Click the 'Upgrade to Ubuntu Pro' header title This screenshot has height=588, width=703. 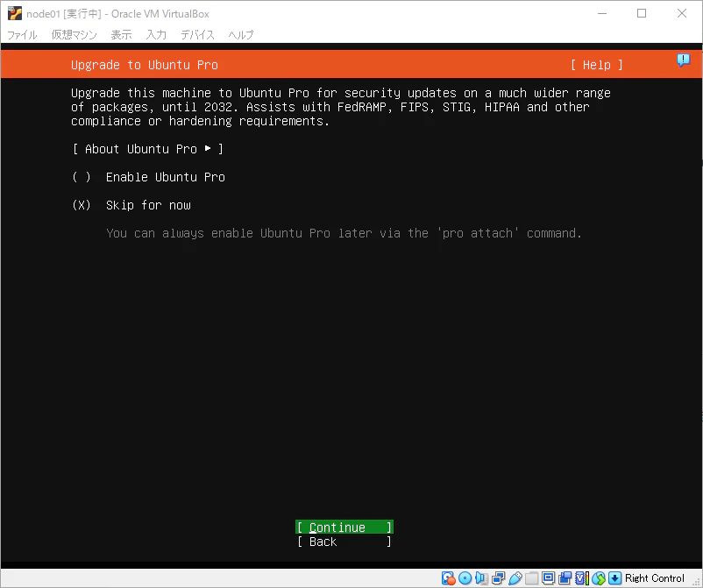[145, 65]
